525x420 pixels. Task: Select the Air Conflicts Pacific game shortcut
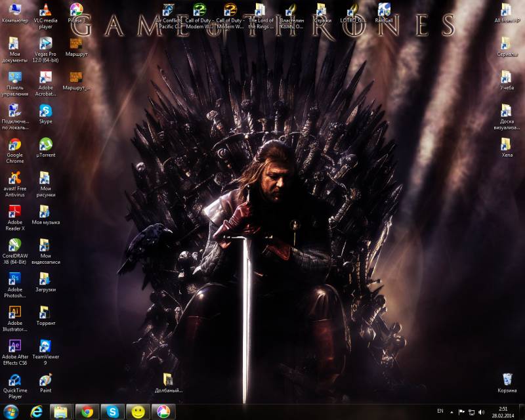pos(169,16)
